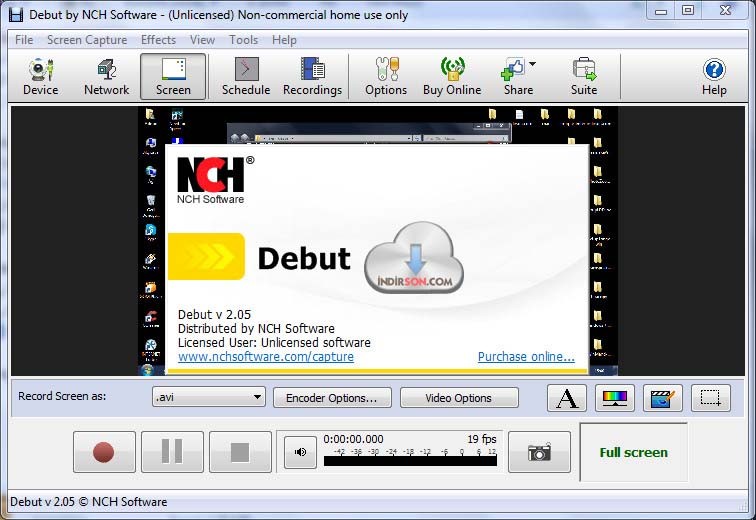Open the Options settings
Screen dimensions: 756x520
386,77
